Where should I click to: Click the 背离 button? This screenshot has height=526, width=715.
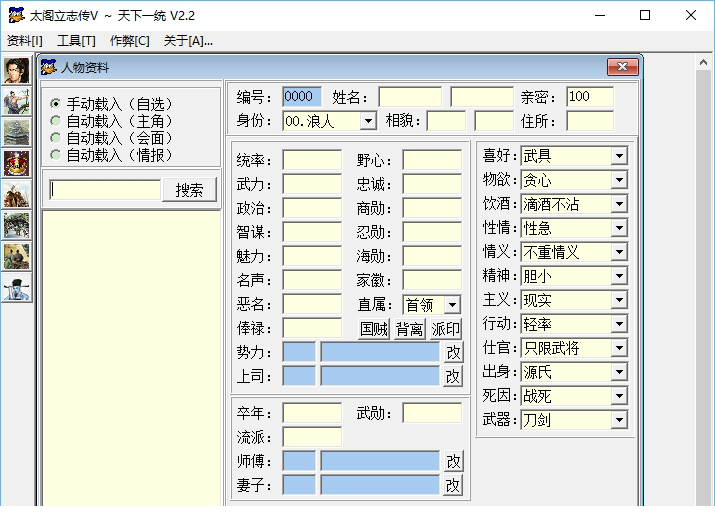click(x=409, y=329)
